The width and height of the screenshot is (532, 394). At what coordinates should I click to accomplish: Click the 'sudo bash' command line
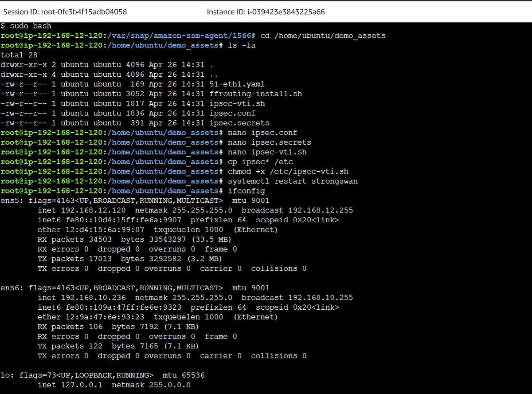coord(26,26)
